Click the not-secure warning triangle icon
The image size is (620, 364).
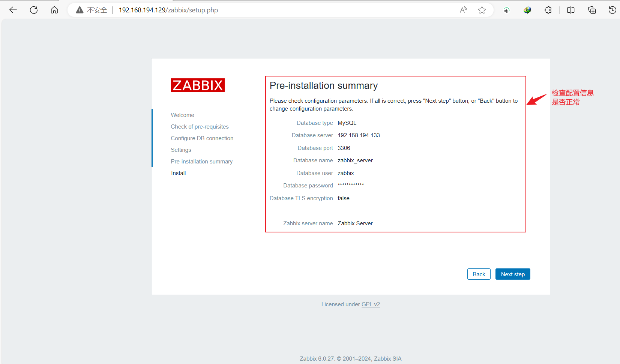click(80, 10)
